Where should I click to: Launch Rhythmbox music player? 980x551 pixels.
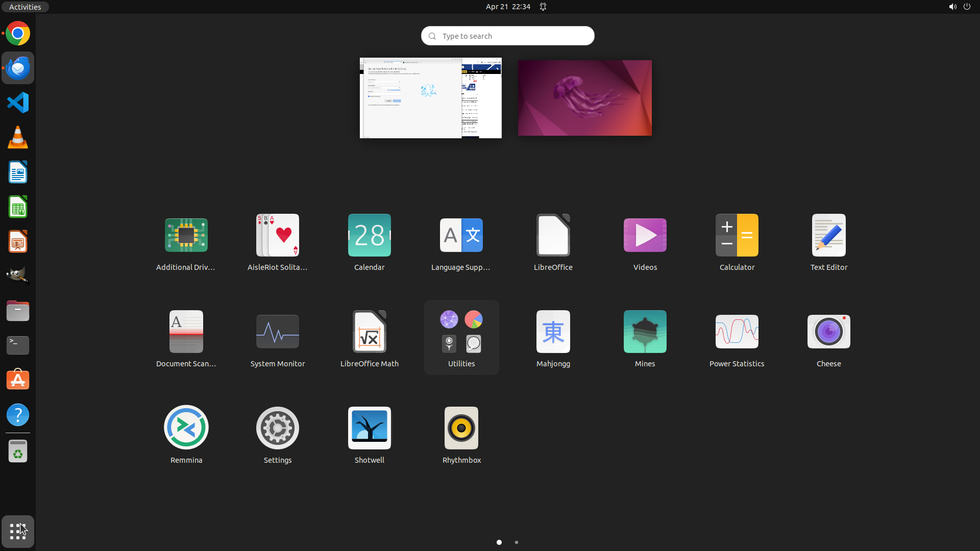pos(461,428)
